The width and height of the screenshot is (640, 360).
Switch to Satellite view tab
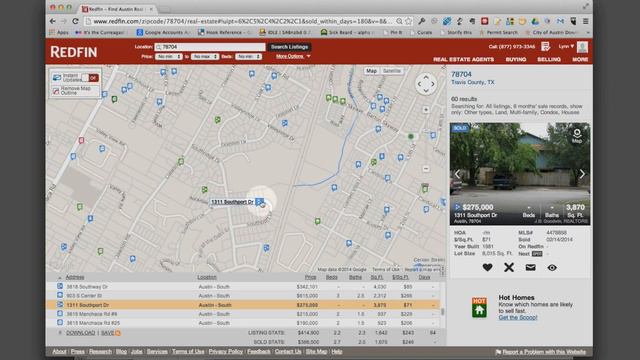tap(392, 71)
